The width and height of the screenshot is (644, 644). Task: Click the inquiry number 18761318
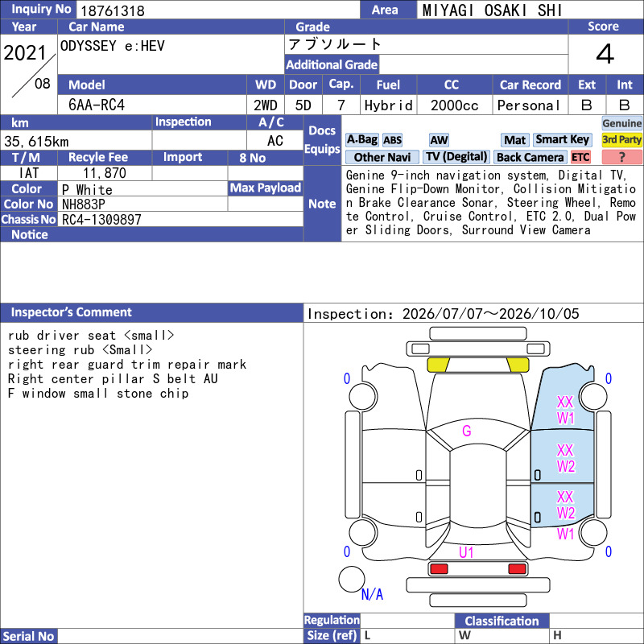coord(113,10)
